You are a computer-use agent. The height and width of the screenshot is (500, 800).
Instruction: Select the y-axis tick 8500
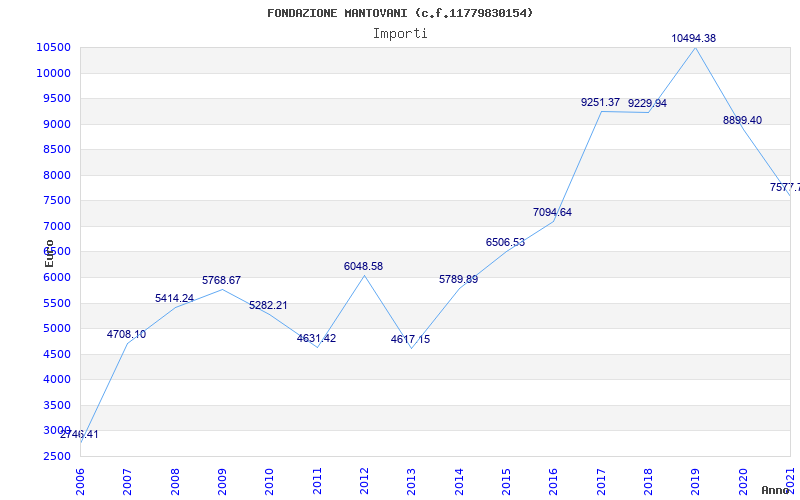[56, 149]
